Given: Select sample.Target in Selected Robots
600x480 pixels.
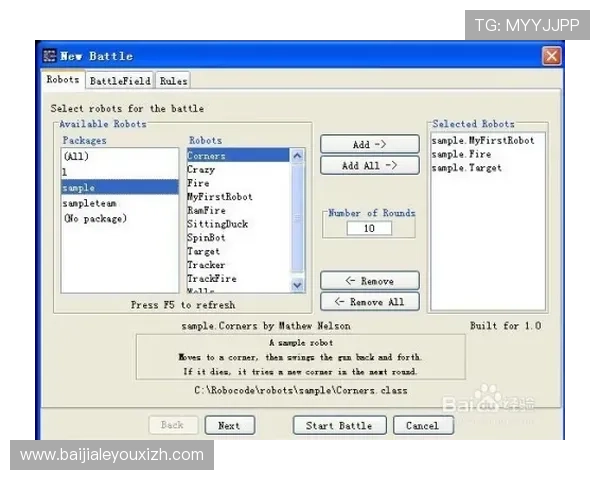Looking at the screenshot, I should 488,168.
